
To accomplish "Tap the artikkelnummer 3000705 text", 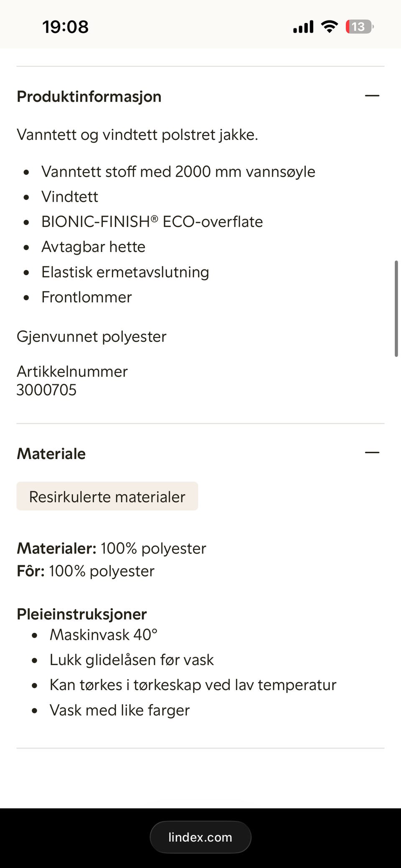I will tap(46, 390).
